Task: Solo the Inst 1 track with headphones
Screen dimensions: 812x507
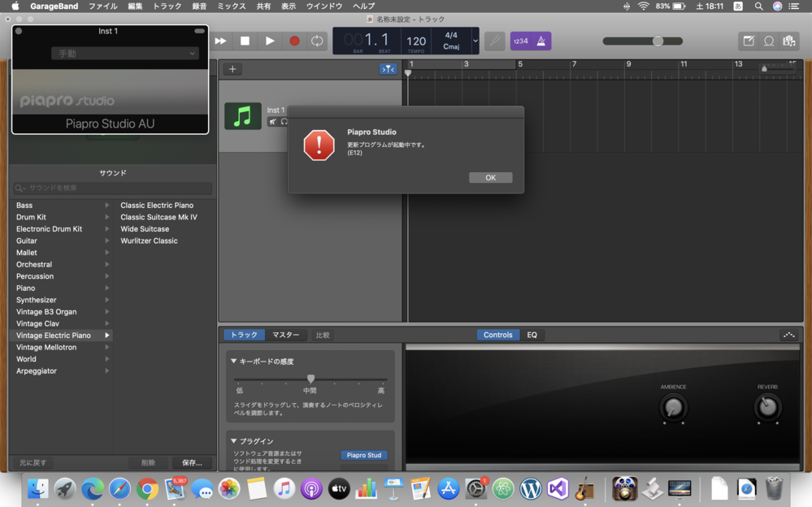Action: click(284, 122)
